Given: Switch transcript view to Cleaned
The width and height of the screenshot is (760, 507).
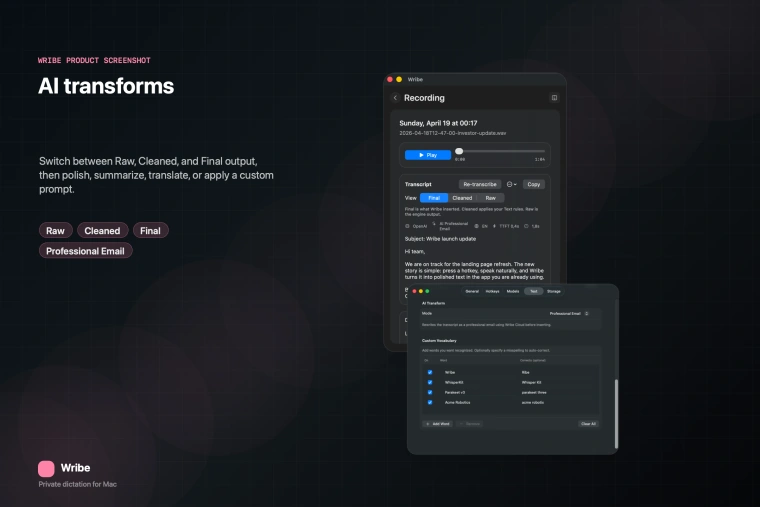Looking at the screenshot, I should 462,198.
